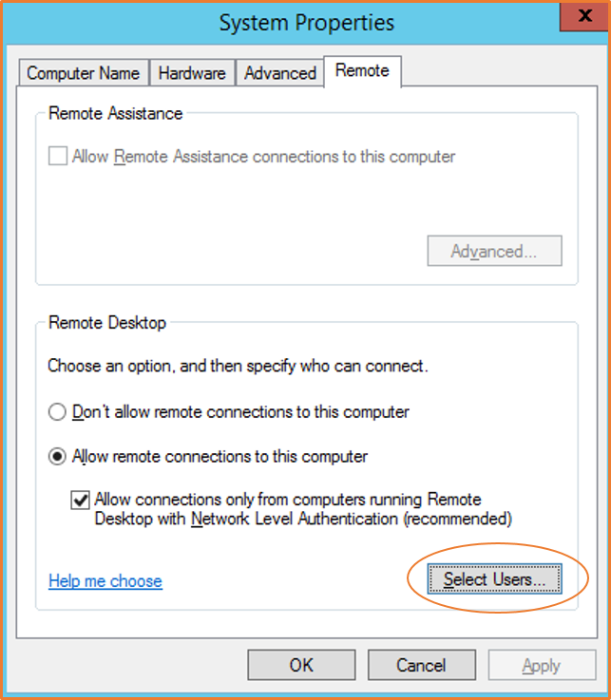
Task: Switch to the Computer Name tab
Action: click(83, 73)
